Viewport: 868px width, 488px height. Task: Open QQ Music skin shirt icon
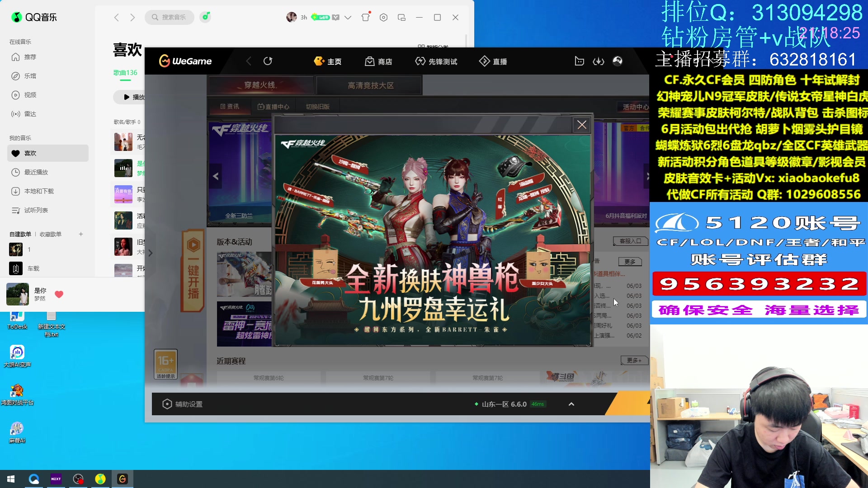click(x=366, y=17)
